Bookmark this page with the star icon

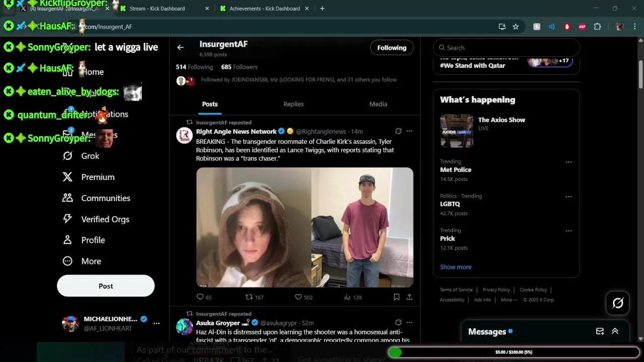tap(516, 27)
